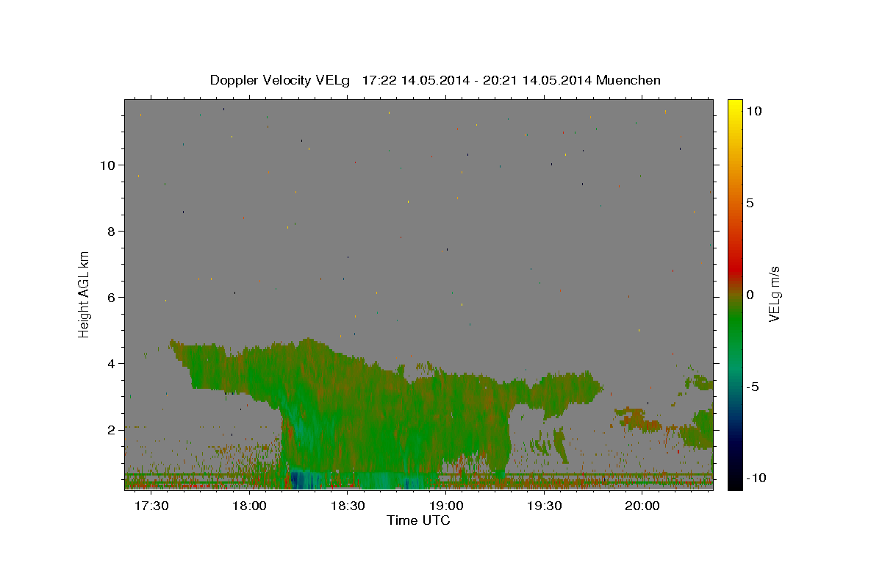The width and height of the screenshot is (882, 588).
Task: Click the 18:00 time tick label
Action: pos(250,506)
